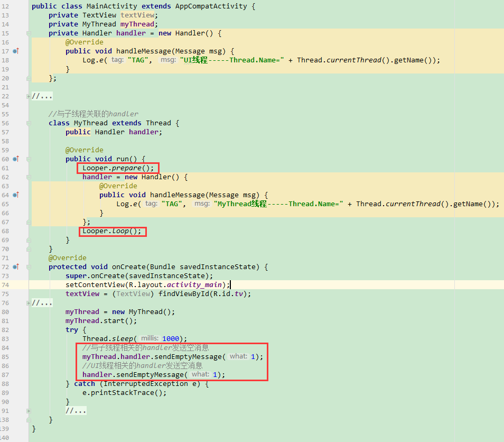
Task: Collapse the handler anonymous class at line 15
Action: (x=29, y=33)
